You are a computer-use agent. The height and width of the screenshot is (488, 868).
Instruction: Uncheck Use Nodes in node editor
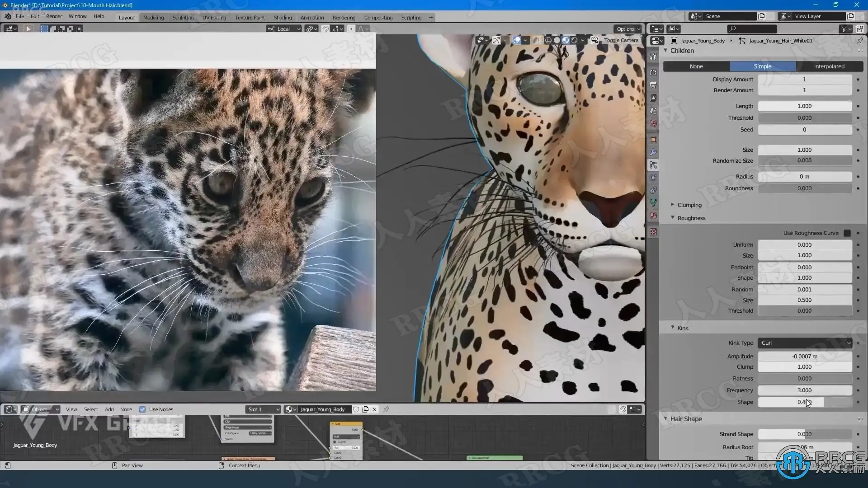(142, 409)
